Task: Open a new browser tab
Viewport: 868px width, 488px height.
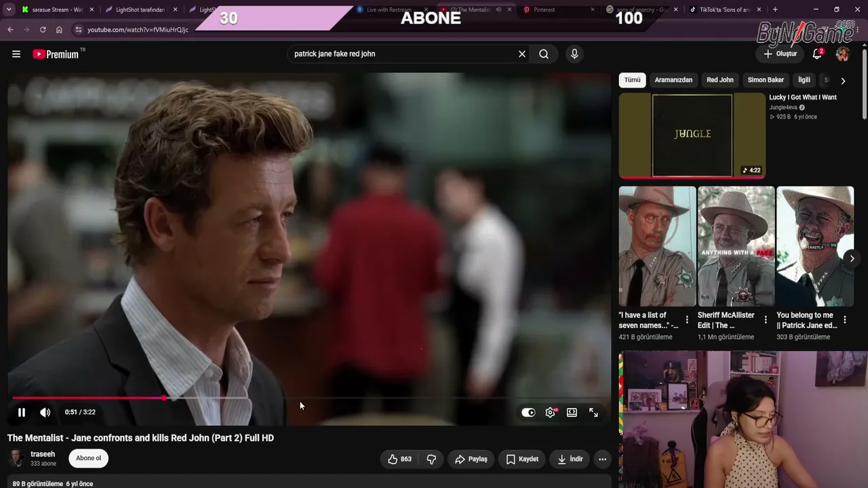Action: tap(775, 9)
